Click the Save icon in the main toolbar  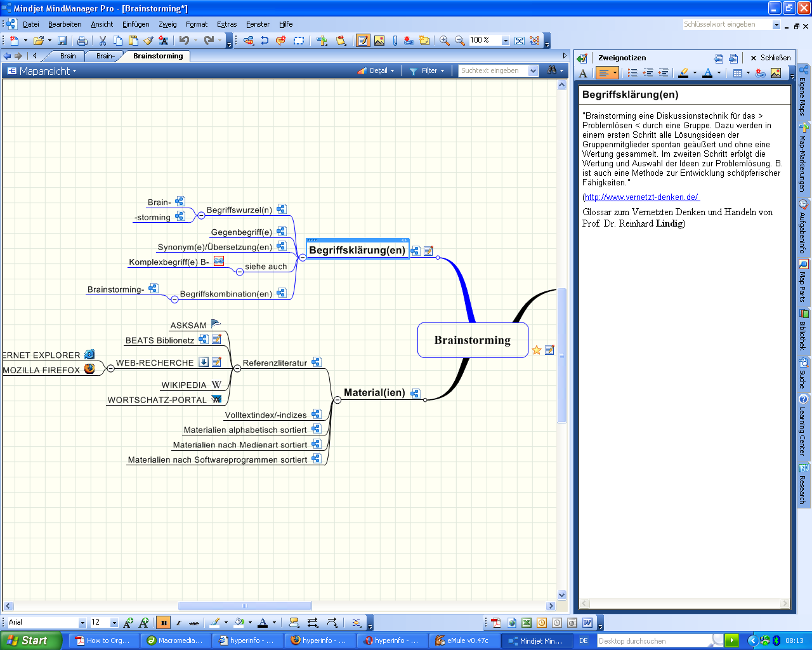point(62,41)
